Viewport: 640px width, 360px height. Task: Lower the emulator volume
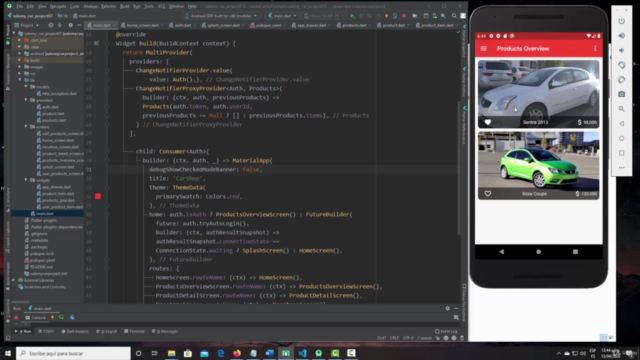coord(621,50)
